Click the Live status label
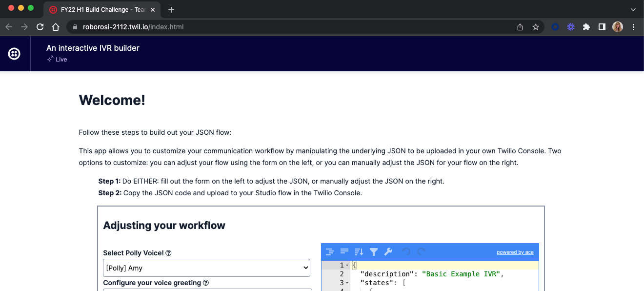The image size is (644, 291). (x=61, y=60)
